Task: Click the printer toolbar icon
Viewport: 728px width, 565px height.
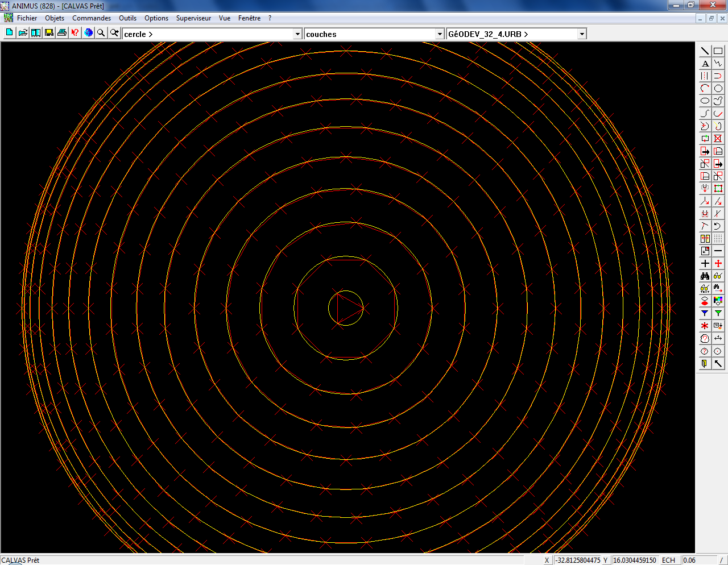Action: coord(62,33)
